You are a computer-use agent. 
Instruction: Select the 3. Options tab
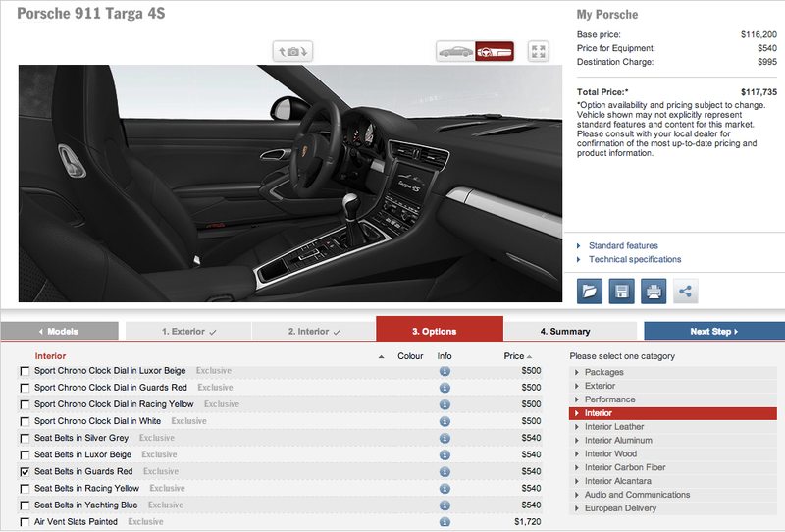439,329
